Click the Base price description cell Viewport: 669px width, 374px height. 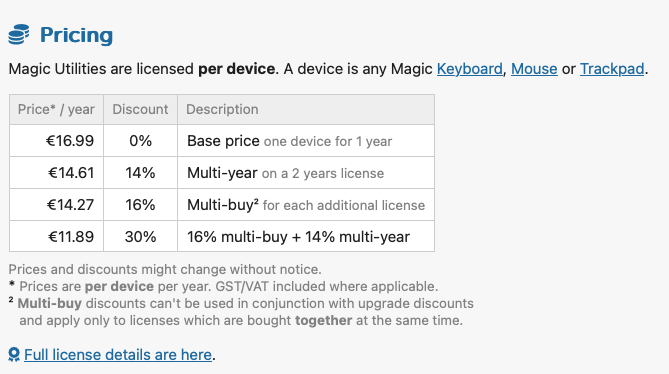(x=306, y=141)
